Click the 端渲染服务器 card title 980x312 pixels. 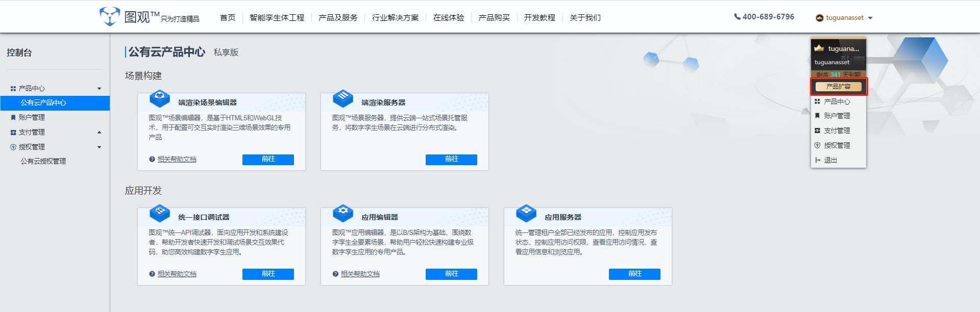pyautogui.click(x=383, y=102)
